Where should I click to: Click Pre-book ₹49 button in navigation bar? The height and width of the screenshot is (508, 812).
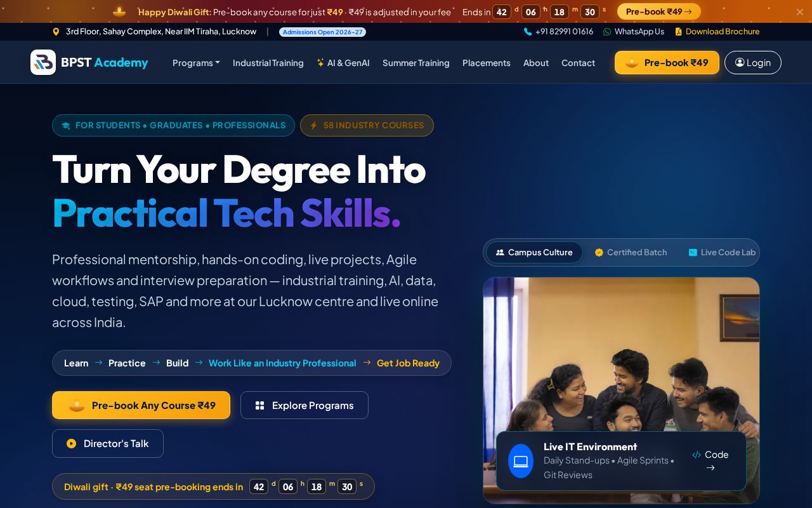click(667, 62)
